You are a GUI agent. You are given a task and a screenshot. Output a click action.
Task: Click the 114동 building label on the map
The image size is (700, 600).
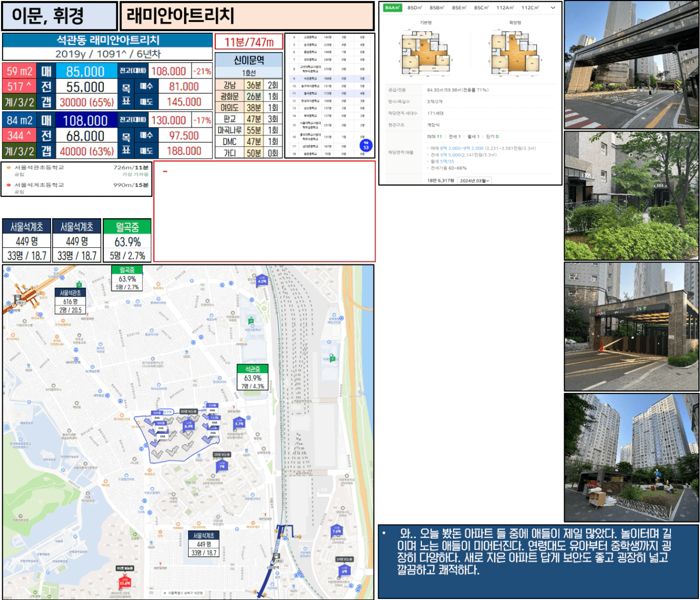(212, 405)
